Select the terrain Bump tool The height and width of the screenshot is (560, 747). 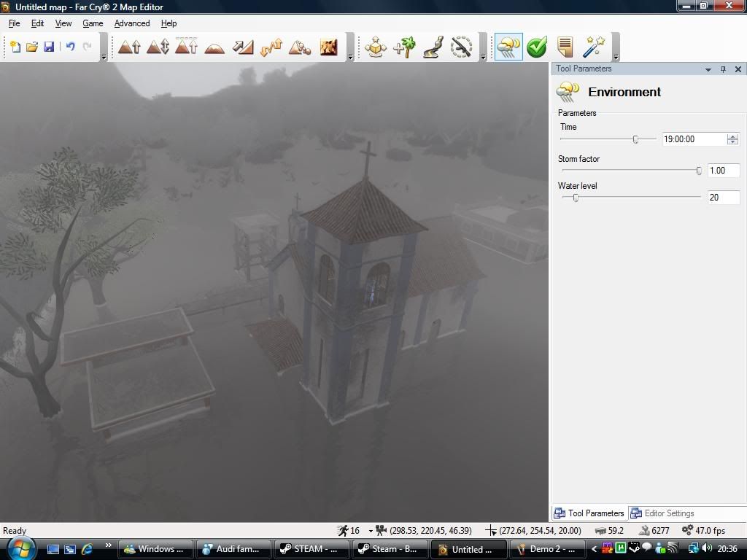[x=129, y=47]
